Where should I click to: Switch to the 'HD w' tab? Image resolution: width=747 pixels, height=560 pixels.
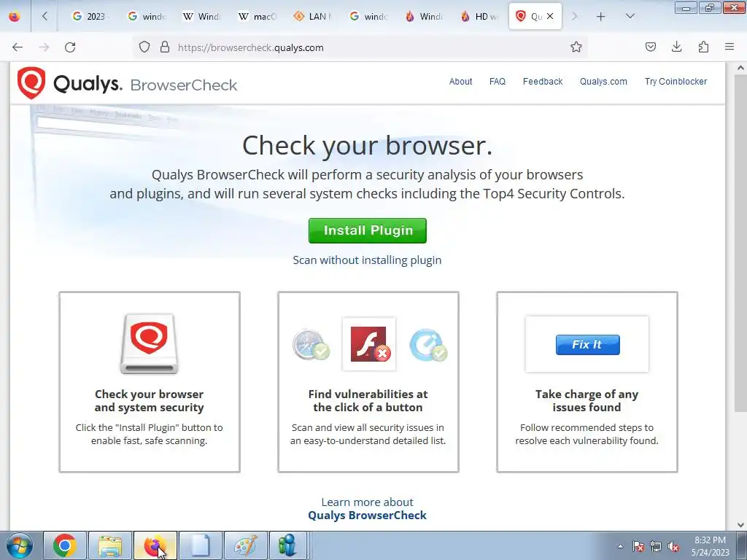point(480,17)
